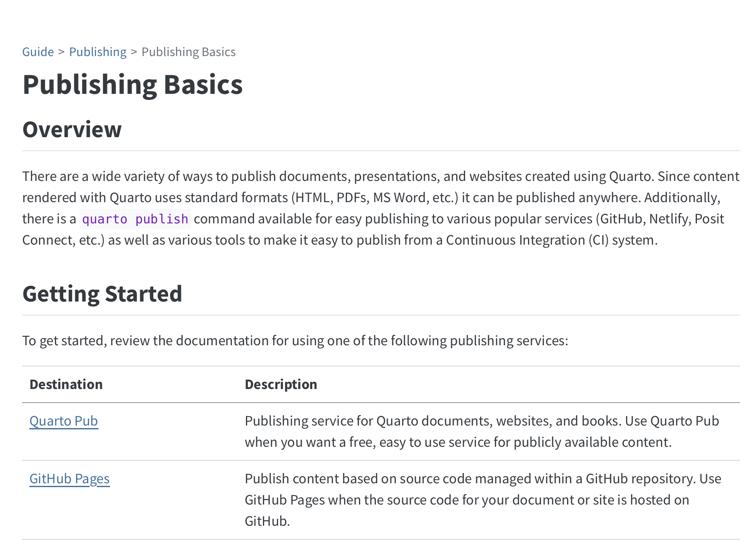Click the Description column header
The image size is (756, 547).
tap(281, 384)
